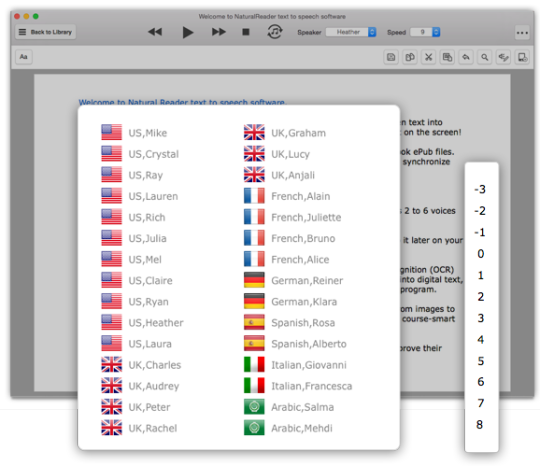Click the Back to Library button
540x466 pixels.
(45, 32)
